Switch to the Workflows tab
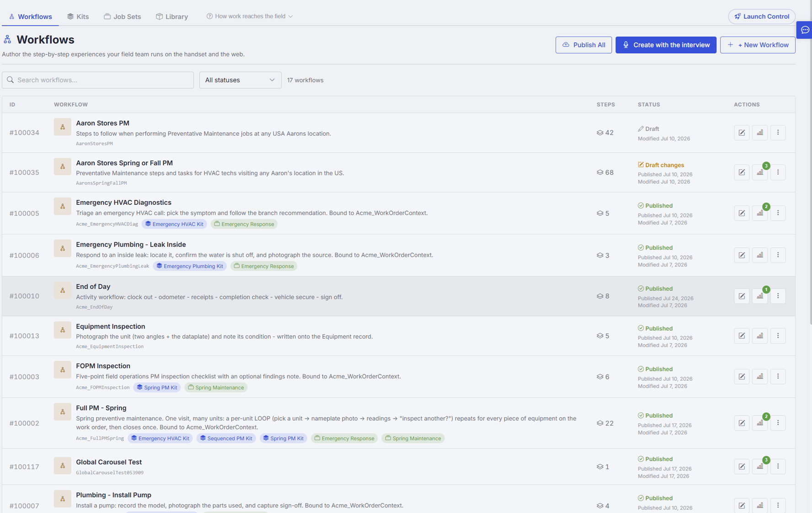 tap(31, 16)
